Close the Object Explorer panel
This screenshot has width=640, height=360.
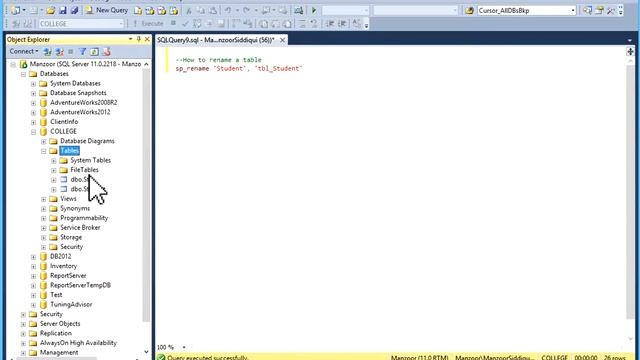(147, 39)
